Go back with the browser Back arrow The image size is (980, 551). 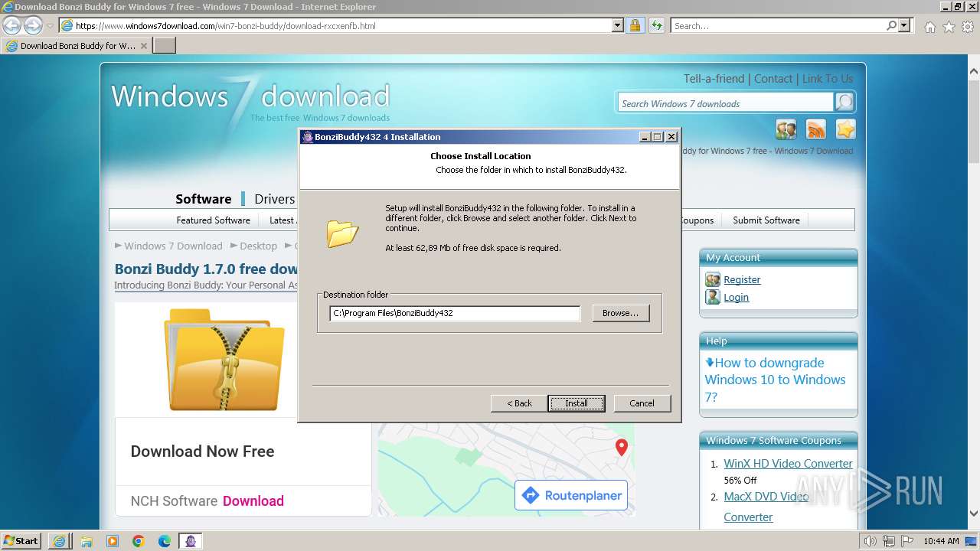click(11, 25)
